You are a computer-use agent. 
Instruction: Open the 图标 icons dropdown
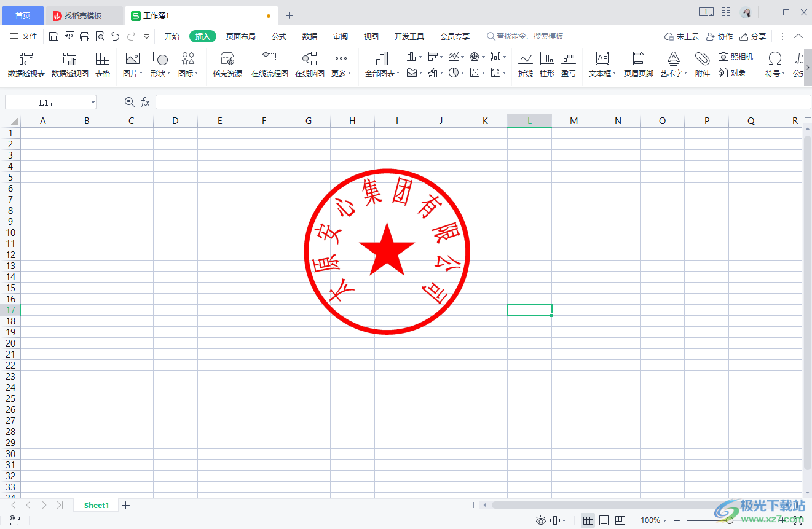(x=188, y=73)
